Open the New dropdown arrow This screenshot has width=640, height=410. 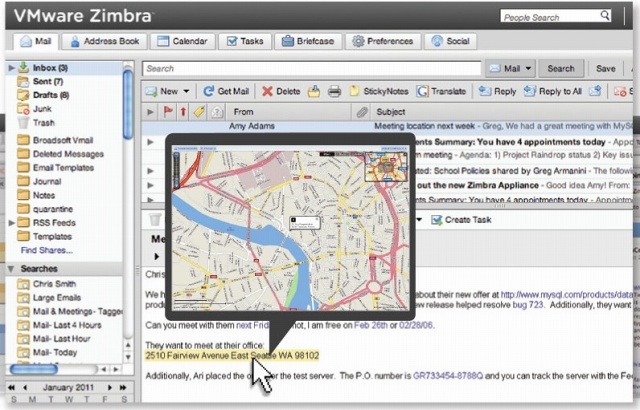pos(186,91)
